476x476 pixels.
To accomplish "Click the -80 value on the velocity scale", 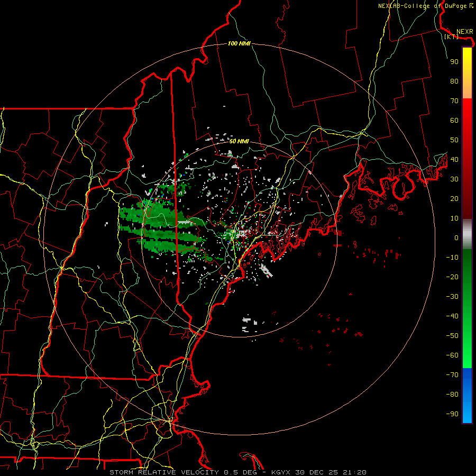I will [452, 395].
